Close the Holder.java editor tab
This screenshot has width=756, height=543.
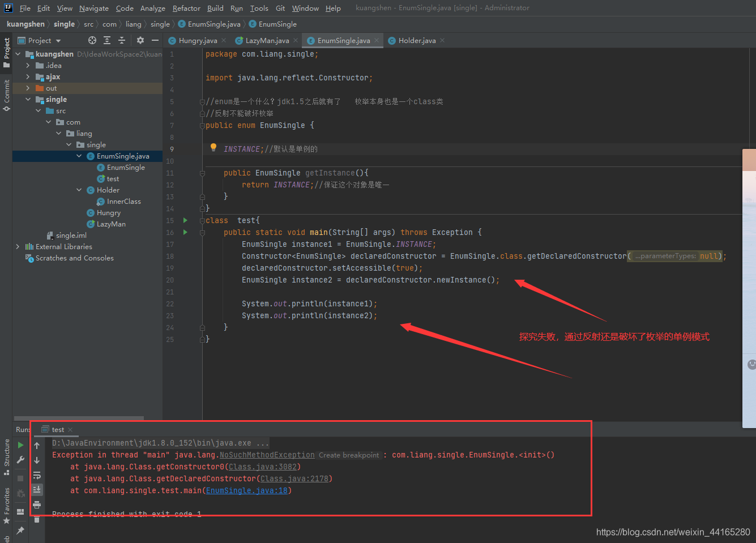(x=442, y=40)
